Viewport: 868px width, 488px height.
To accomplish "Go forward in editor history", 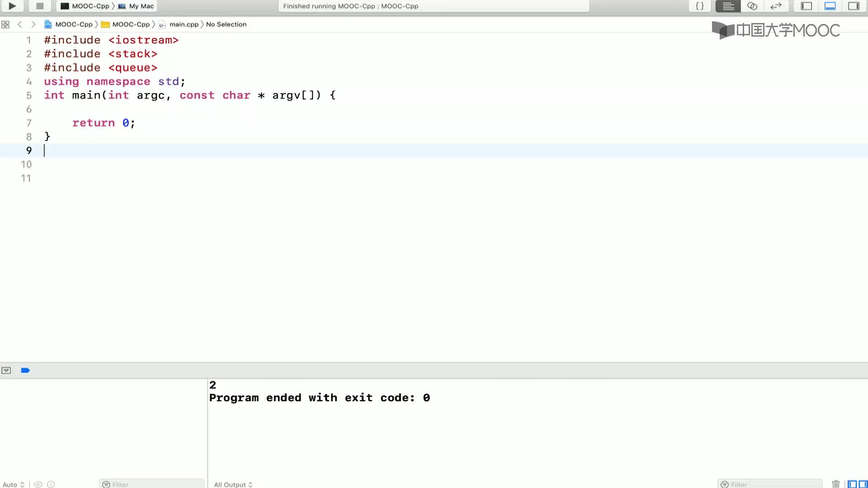I will pyautogui.click(x=33, y=24).
